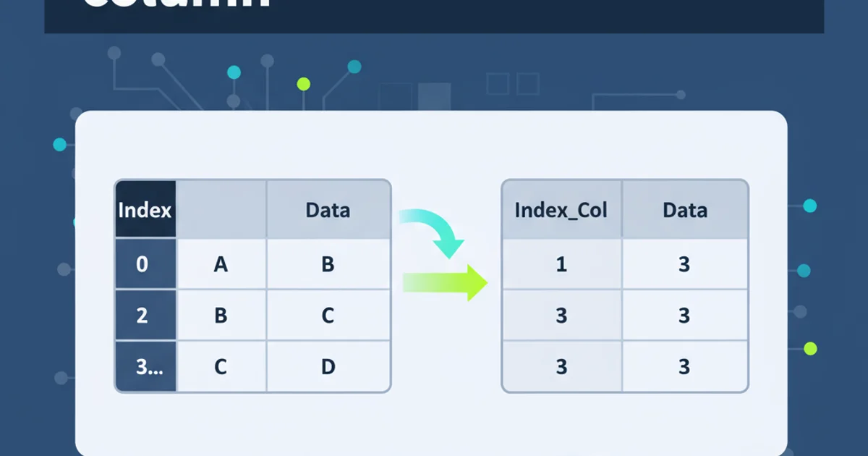Click cell "A" in the left table
The height and width of the screenshot is (456, 868).
(221, 264)
